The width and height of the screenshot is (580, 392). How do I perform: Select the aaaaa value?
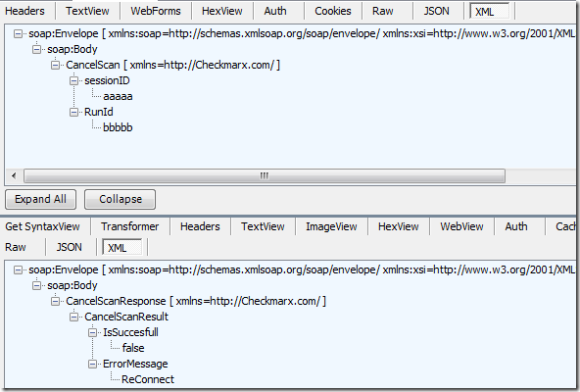(118, 97)
